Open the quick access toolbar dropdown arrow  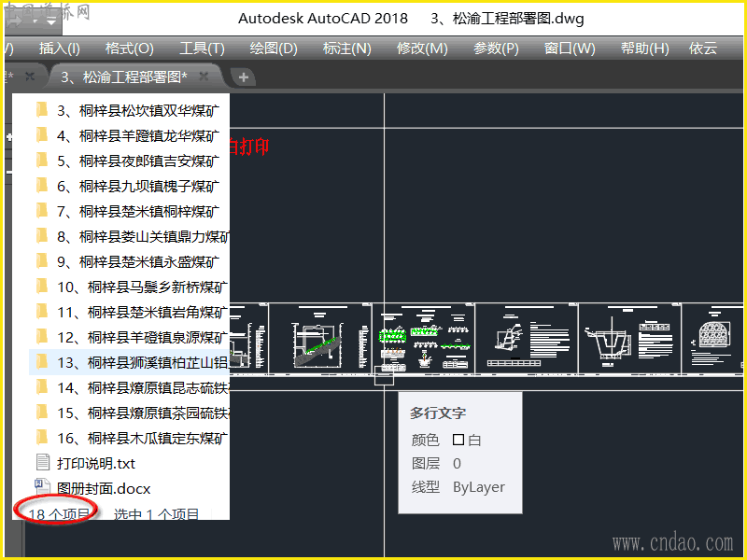point(51,21)
